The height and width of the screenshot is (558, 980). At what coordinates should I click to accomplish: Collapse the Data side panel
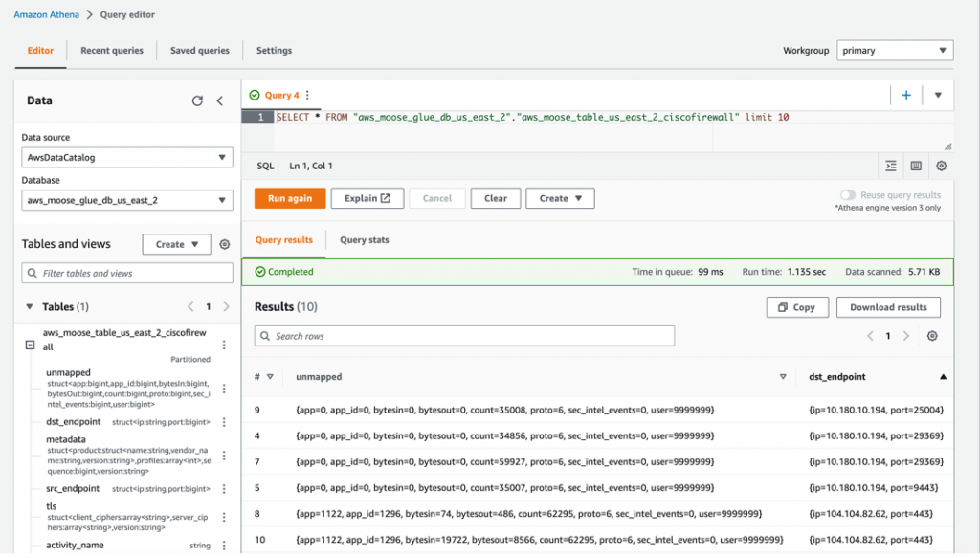click(219, 100)
